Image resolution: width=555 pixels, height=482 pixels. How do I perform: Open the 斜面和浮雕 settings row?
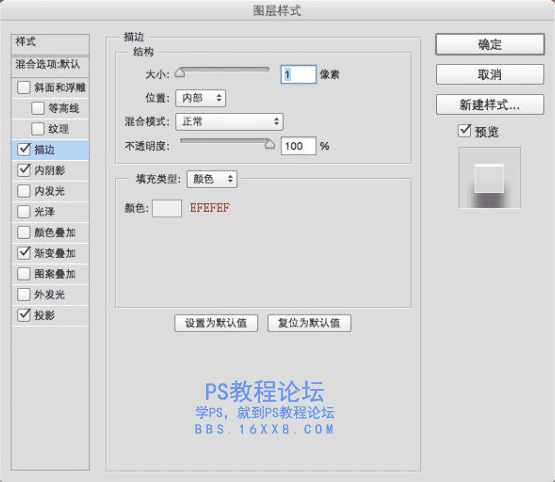(50, 87)
